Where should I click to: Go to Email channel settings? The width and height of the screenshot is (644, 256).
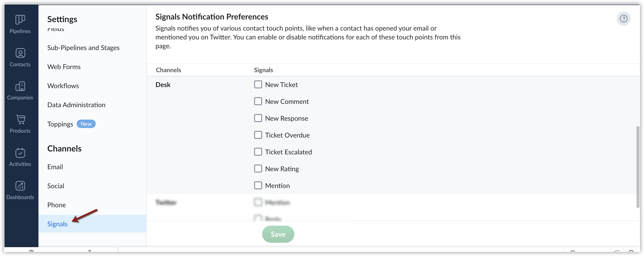tap(55, 167)
